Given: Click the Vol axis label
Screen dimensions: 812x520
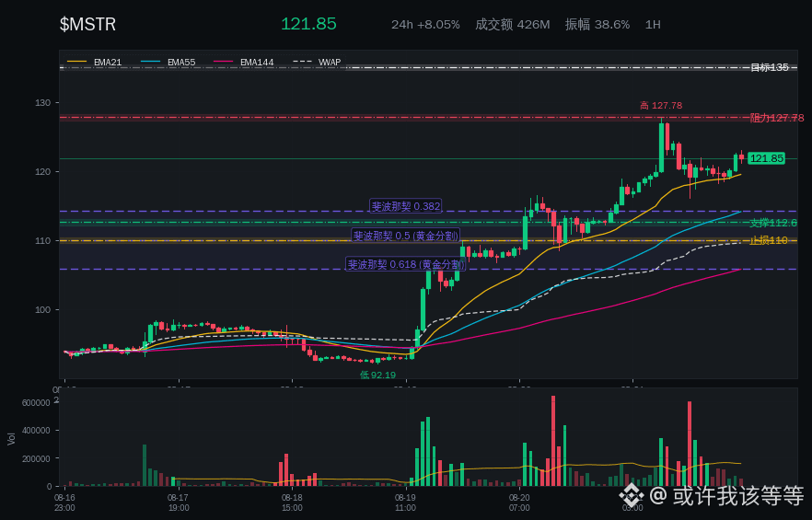Looking at the screenshot, I should (x=11, y=439).
